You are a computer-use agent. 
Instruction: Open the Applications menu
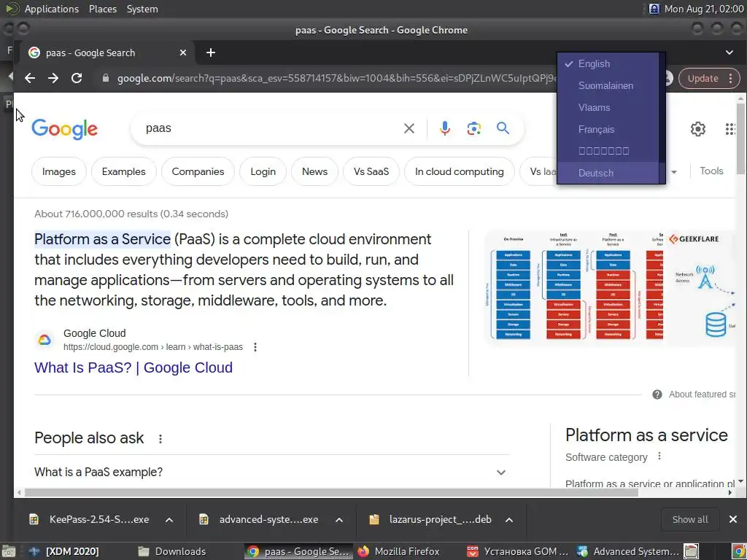(x=52, y=9)
